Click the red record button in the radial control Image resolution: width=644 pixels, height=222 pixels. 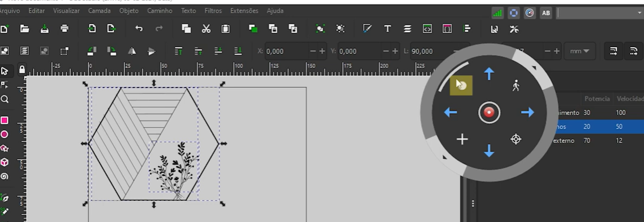489,113
